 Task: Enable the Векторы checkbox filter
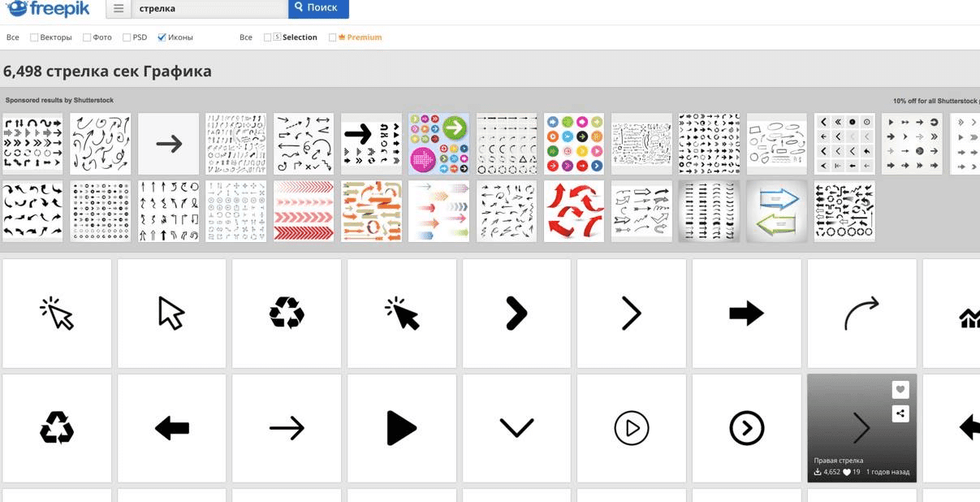pyautogui.click(x=34, y=37)
